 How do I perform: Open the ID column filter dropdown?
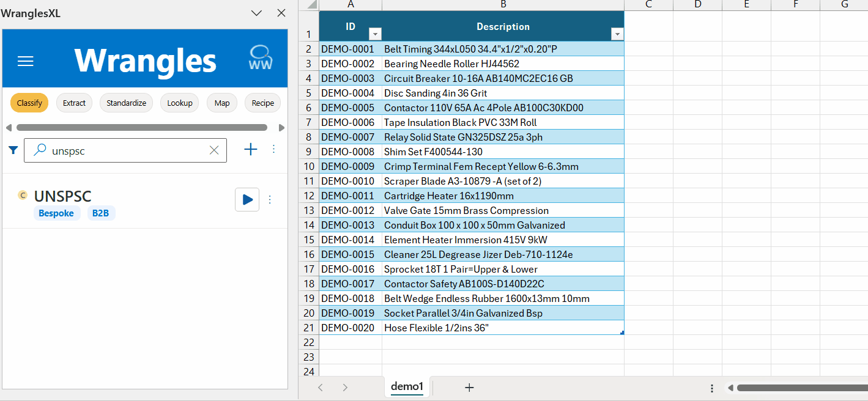click(375, 34)
